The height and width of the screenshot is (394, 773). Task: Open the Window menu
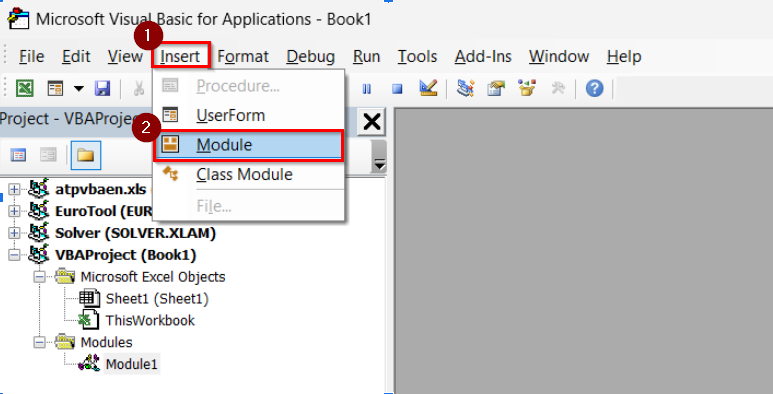point(559,56)
